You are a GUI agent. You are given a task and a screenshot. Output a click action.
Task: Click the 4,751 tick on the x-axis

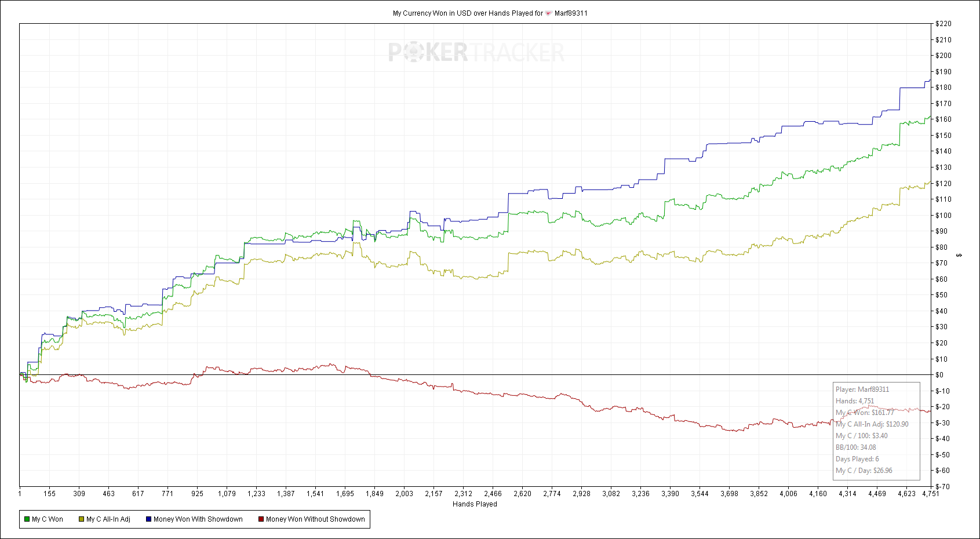pyautogui.click(x=930, y=494)
